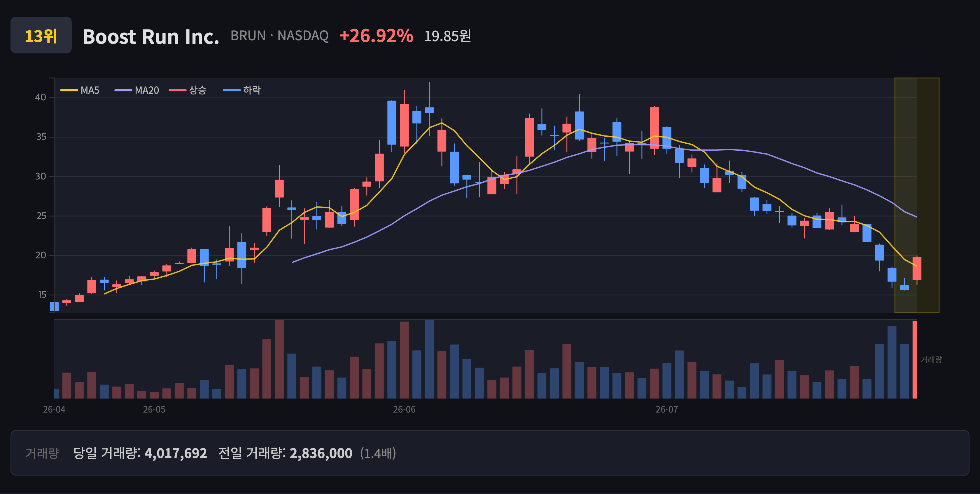Click the 26-05 date axis label
980x494 pixels.
click(x=154, y=409)
